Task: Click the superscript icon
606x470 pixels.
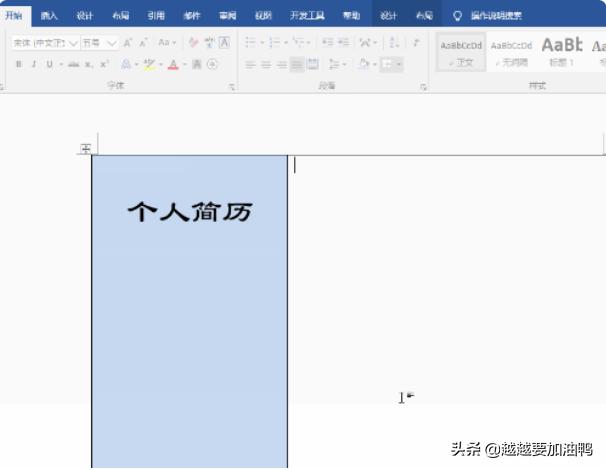Action: click(x=104, y=64)
